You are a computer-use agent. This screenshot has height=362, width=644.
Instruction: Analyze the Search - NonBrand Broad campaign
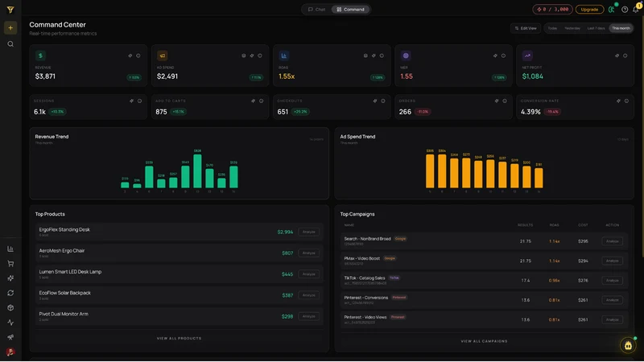[613, 241]
